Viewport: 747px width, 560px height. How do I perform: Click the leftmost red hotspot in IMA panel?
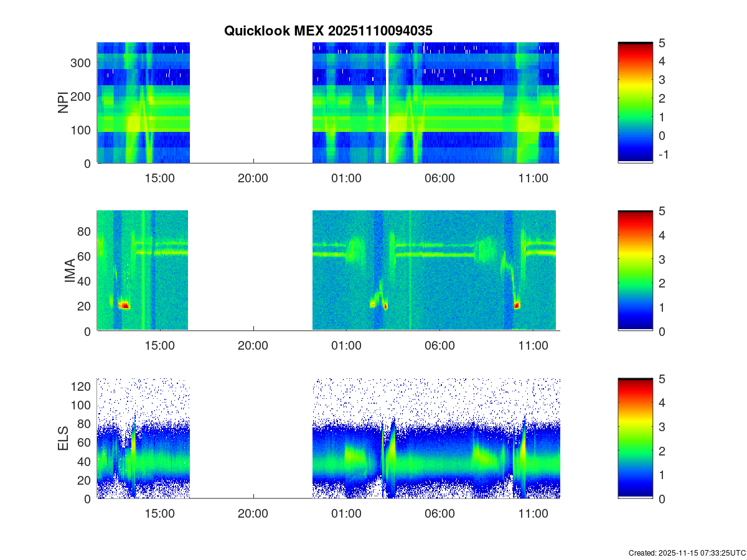click(x=125, y=306)
